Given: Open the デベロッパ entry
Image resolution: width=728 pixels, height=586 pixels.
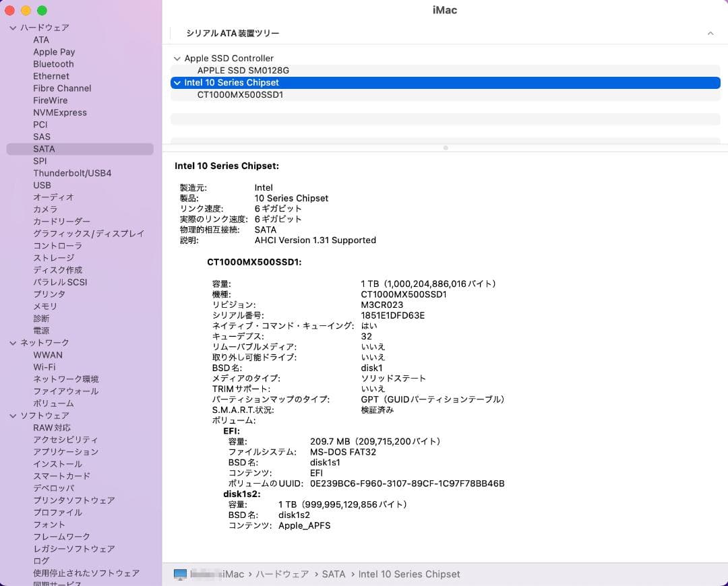Looking at the screenshot, I should point(54,488).
